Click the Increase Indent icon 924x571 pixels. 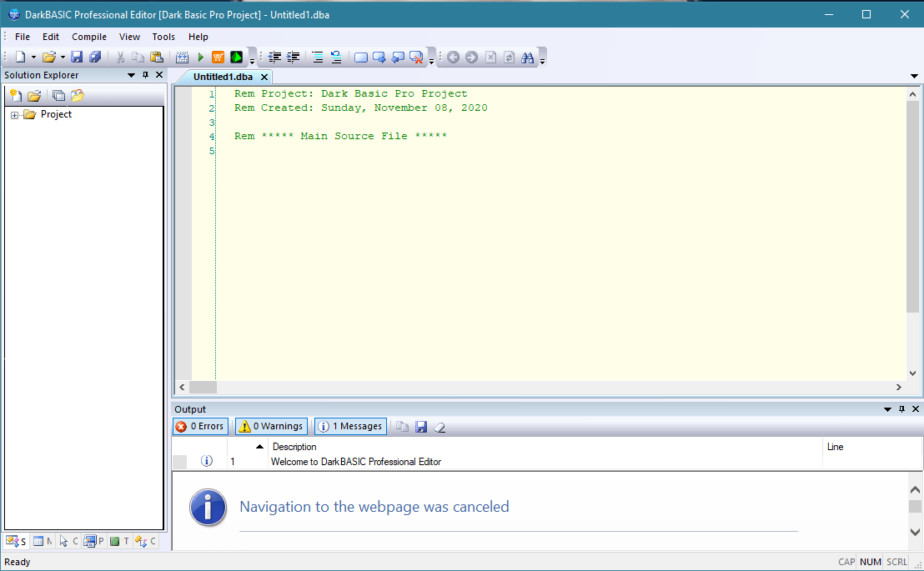point(293,58)
